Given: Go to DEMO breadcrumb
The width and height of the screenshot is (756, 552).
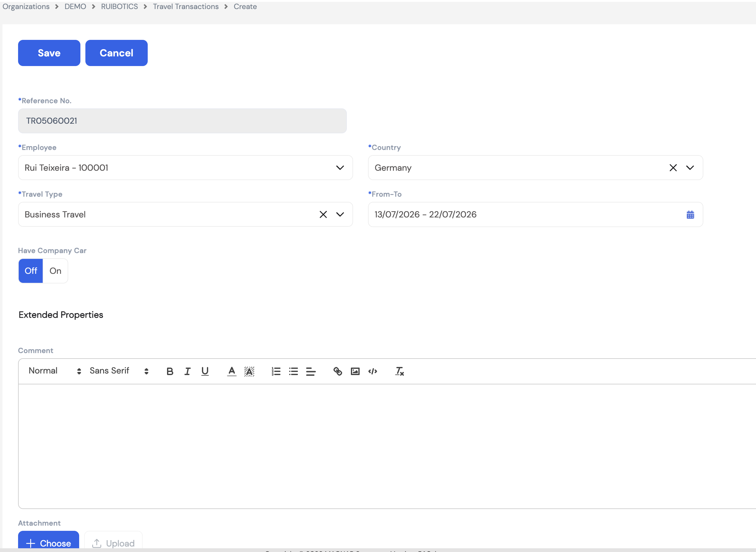Looking at the screenshot, I should tap(75, 6).
